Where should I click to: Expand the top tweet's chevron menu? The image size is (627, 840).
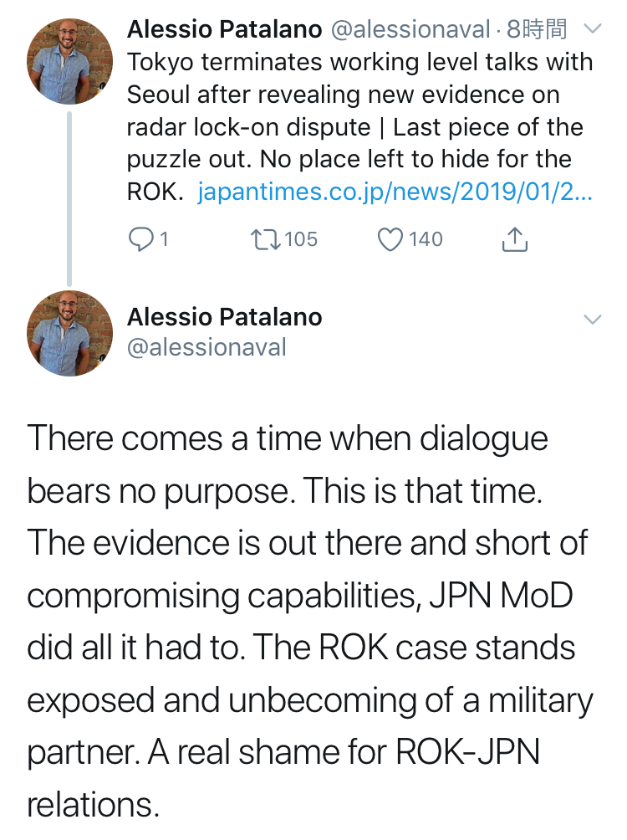click(592, 29)
